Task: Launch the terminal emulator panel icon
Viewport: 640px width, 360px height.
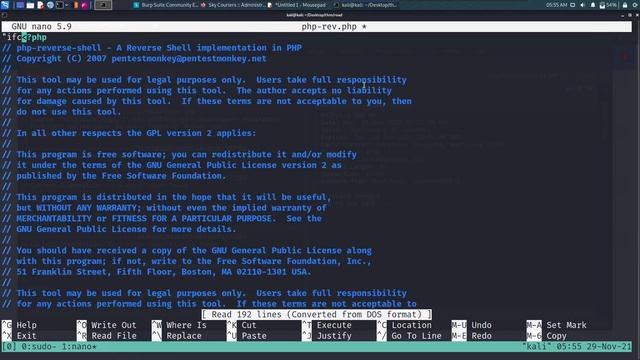Action: (60, 5)
